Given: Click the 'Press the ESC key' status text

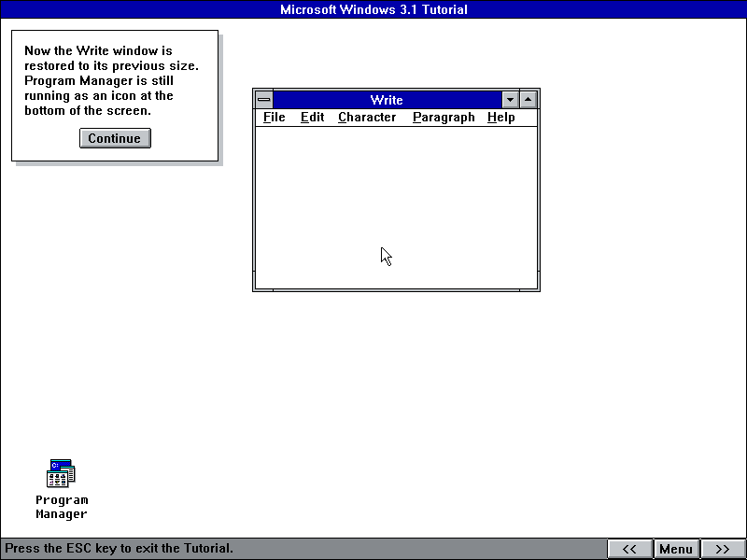Looking at the screenshot, I should [x=119, y=548].
